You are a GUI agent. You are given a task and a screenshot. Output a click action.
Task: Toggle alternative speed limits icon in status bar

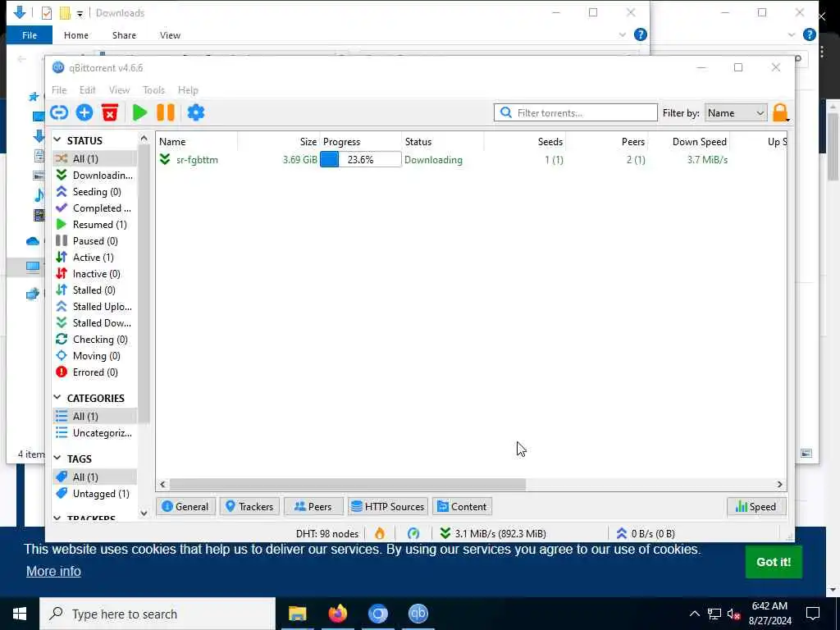[x=413, y=533]
